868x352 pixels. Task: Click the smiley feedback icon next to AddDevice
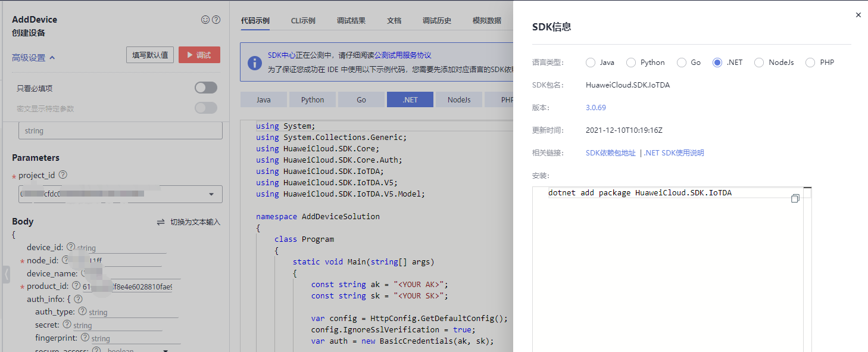point(205,20)
